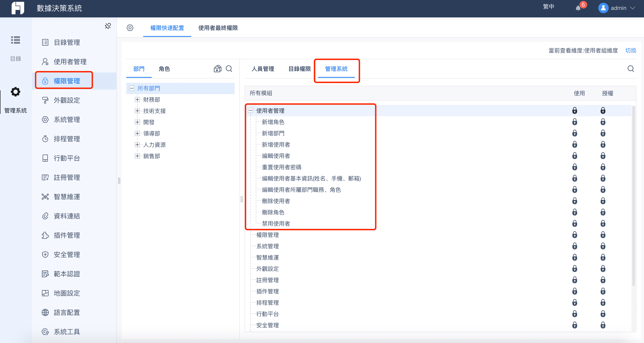Toggle 使用 lock for 新增角色 row
The image size is (644, 343).
pos(575,122)
